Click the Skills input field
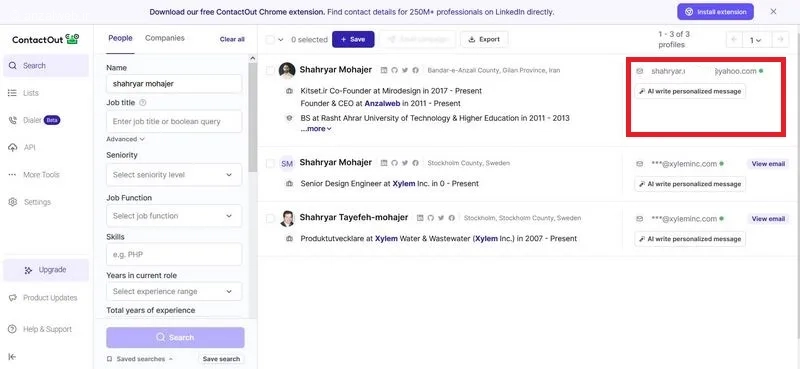This screenshot has height=369, width=800. coord(174,254)
